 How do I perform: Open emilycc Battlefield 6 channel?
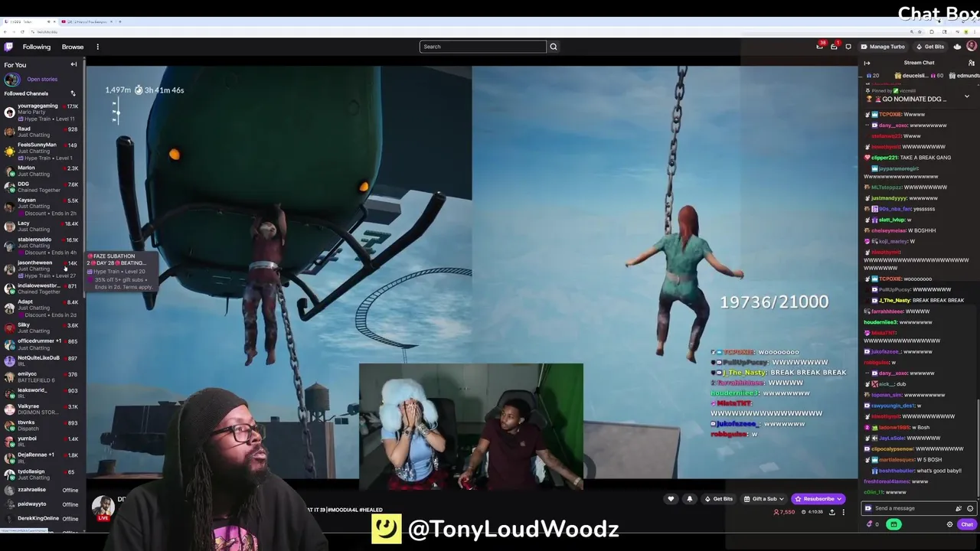(x=41, y=377)
